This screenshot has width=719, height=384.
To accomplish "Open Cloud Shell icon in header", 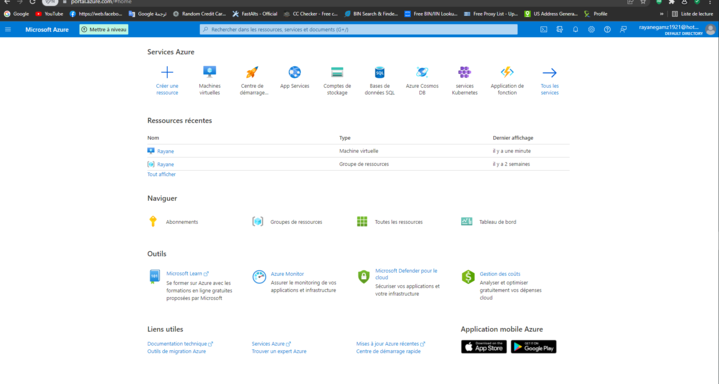I will 543,29.
